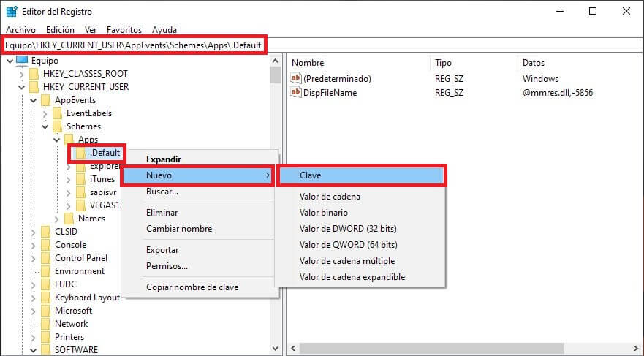Select Valor de DWORD (32 bits)
The image size is (644, 356).
(361, 229)
